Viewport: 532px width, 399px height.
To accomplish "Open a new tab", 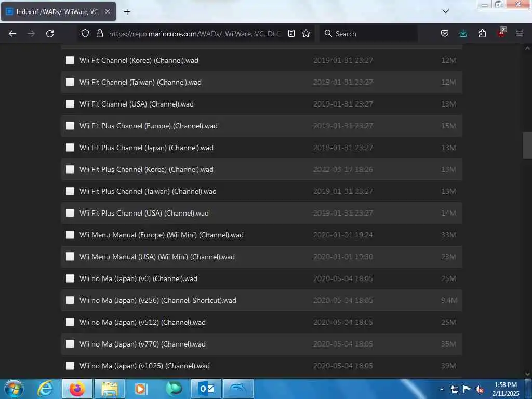I will [x=127, y=12].
